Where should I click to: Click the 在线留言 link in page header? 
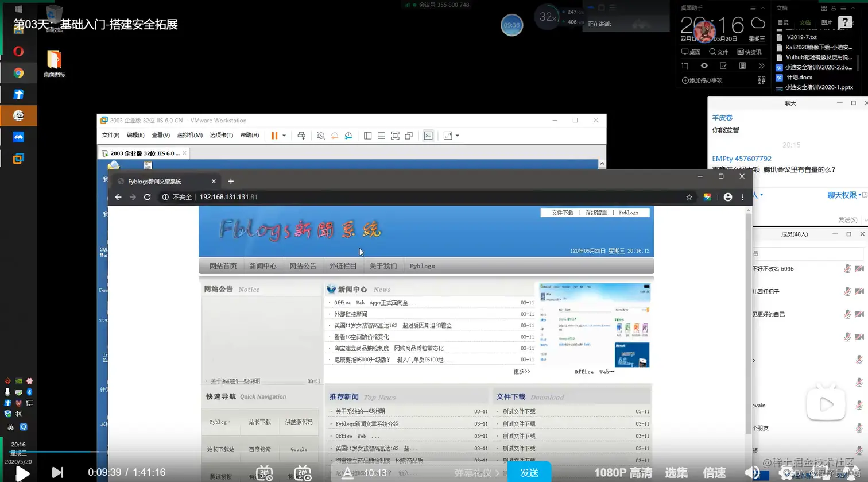[x=596, y=213]
